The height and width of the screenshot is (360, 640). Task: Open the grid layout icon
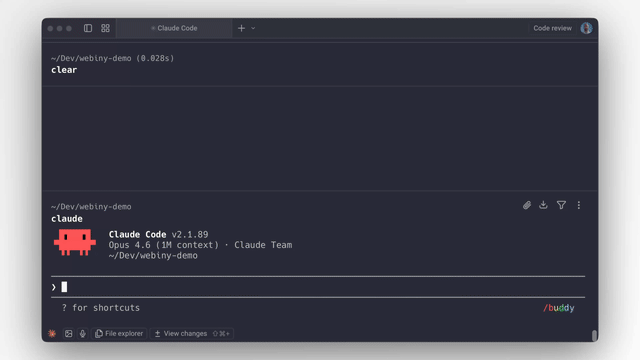pyautogui.click(x=105, y=28)
